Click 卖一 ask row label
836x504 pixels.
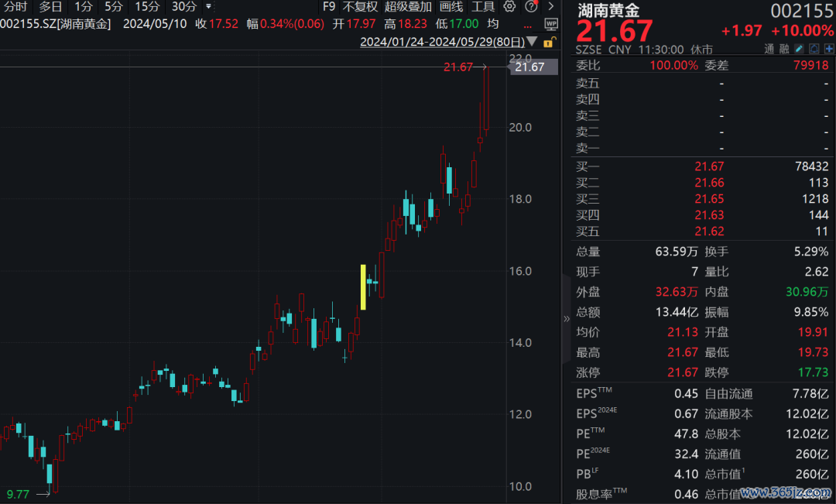[x=588, y=149]
